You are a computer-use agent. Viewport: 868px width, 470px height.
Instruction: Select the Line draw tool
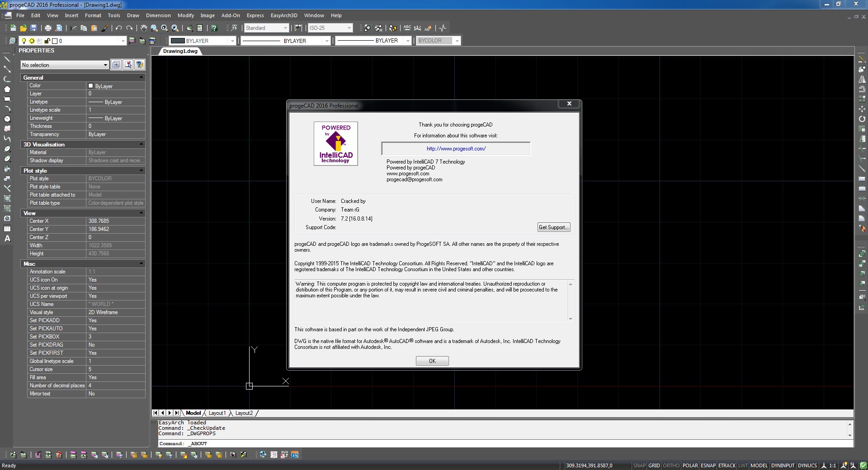click(7, 59)
